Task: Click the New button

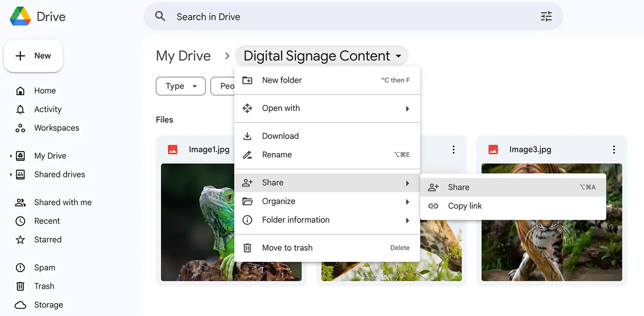Action: point(33,56)
